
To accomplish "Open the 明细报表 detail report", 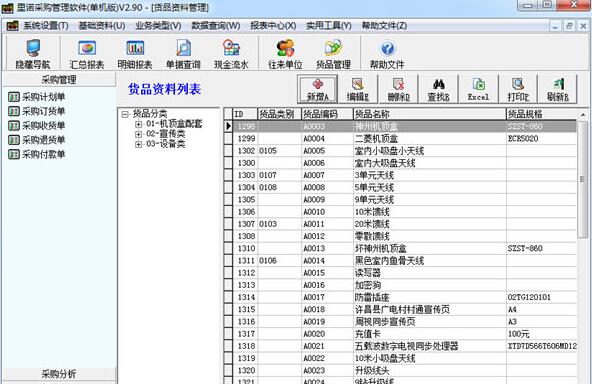I will point(135,54).
